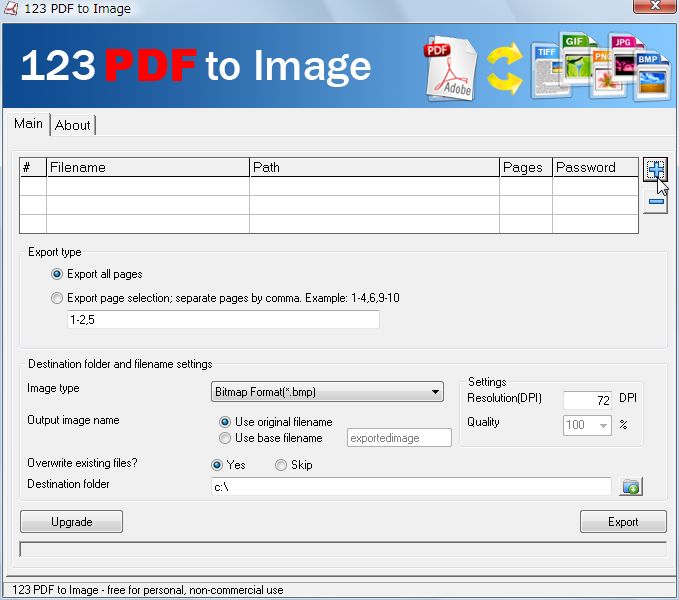Switch to the About tab
679x600 pixels.
click(73, 126)
